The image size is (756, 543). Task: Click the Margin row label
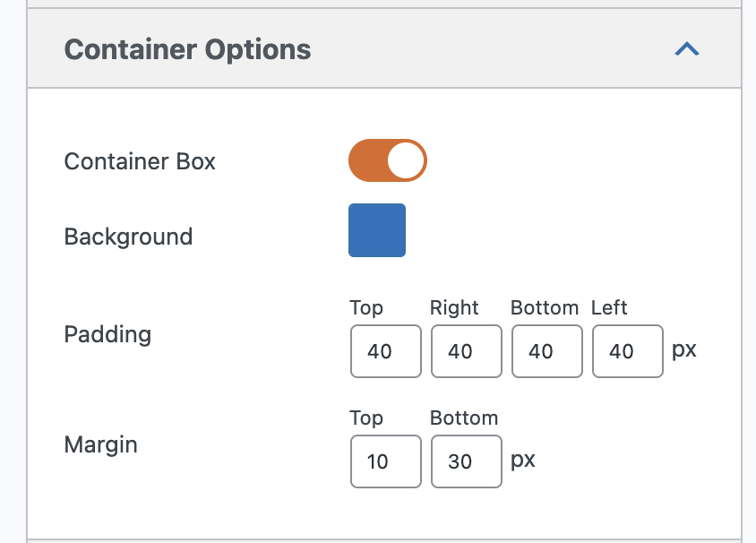[x=100, y=444]
